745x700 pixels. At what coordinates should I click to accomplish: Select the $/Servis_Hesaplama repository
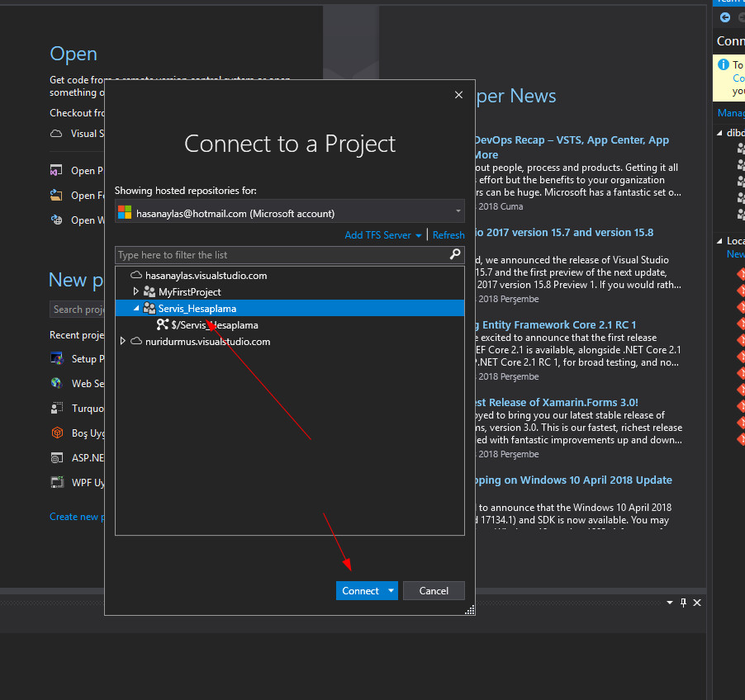tap(215, 325)
